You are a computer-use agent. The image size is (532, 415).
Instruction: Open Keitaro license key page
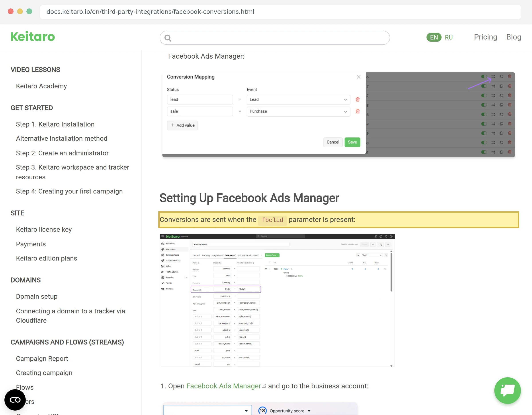point(44,230)
